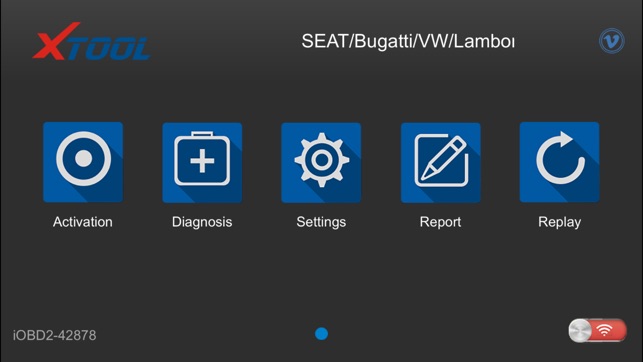Screen dimensions: 643x362
Task: Select the blue page indicator dot
Action: click(322, 334)
